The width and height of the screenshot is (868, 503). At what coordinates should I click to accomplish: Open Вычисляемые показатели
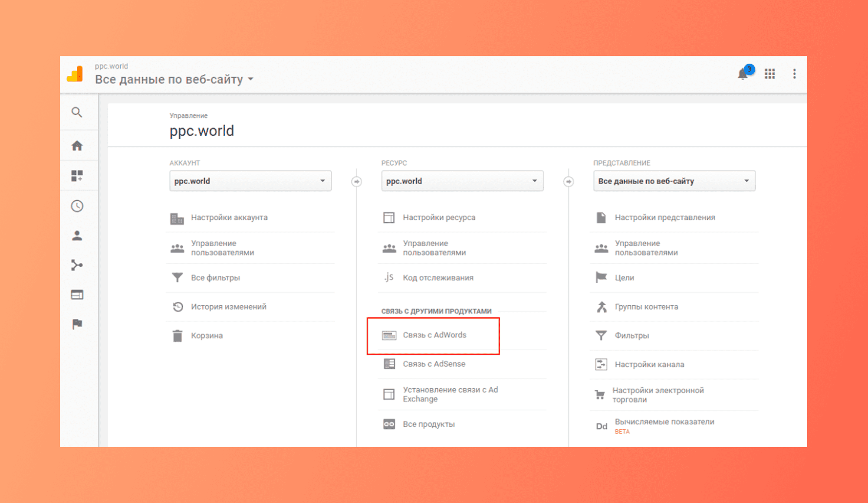664,422
